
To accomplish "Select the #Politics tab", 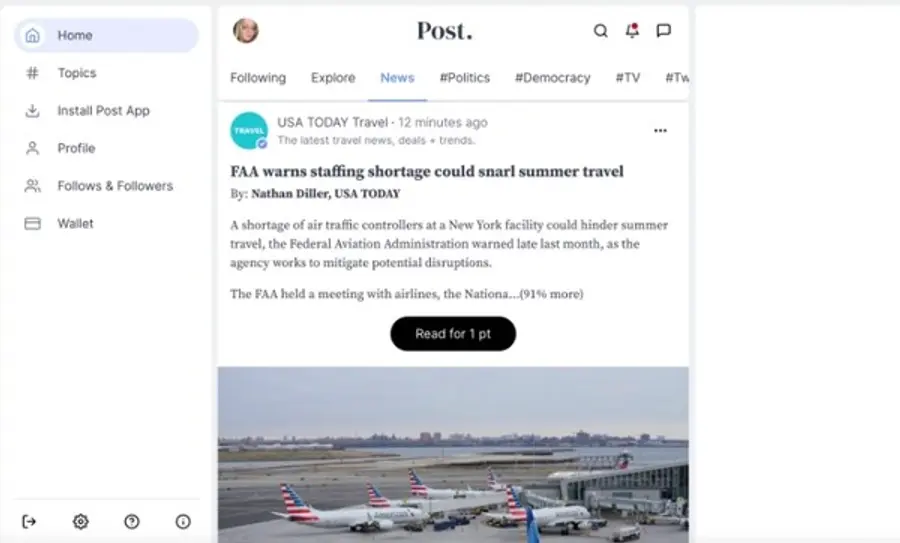I will [x=465, y=78].
